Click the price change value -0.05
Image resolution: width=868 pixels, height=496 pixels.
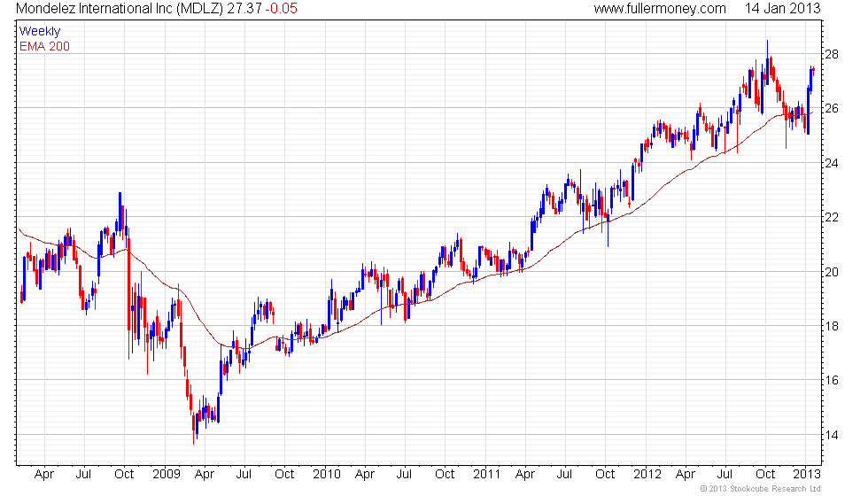click(282, 8)
